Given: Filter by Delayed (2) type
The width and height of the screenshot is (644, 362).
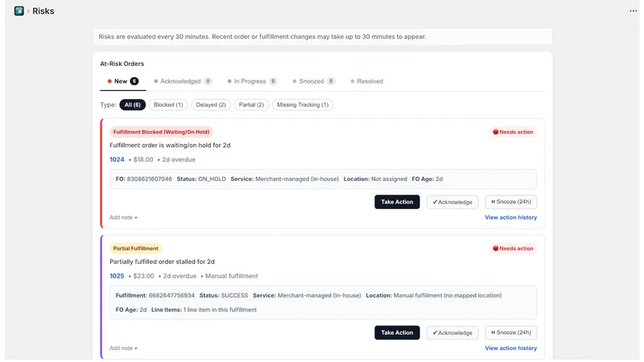Looking at the screenshot, I should pyautogui.click(x=211, y=105).
